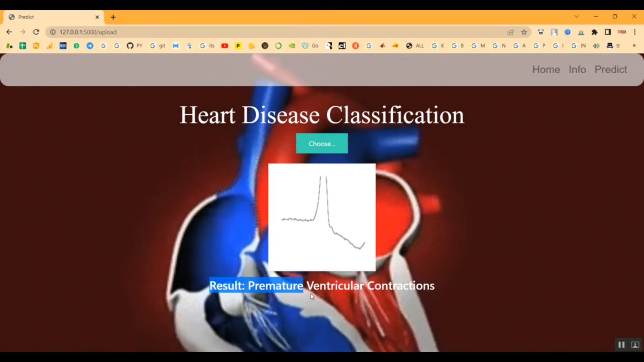The height and width of the screenshot is (362, 644).
Task: Open the globe ALL bookmark
Action: point(415,45)
